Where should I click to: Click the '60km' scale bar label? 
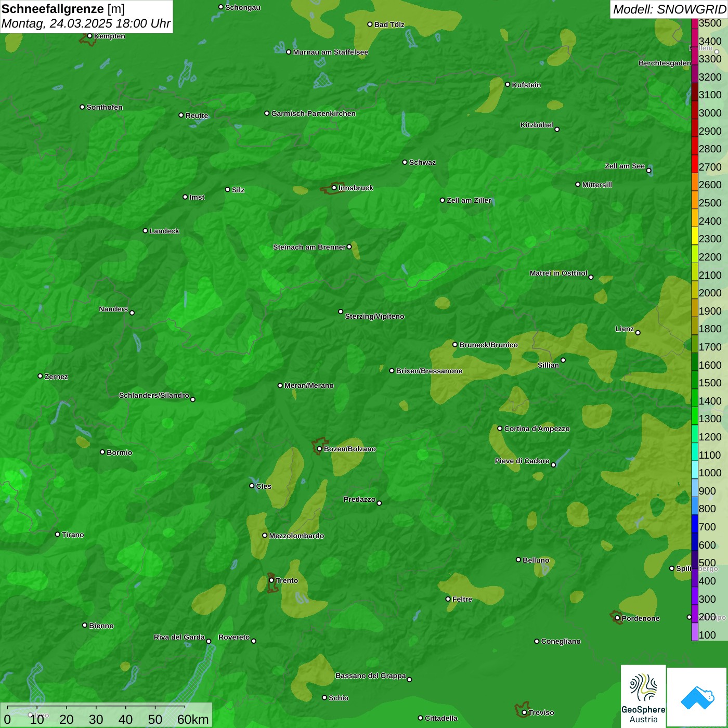[x=193, y=719]
